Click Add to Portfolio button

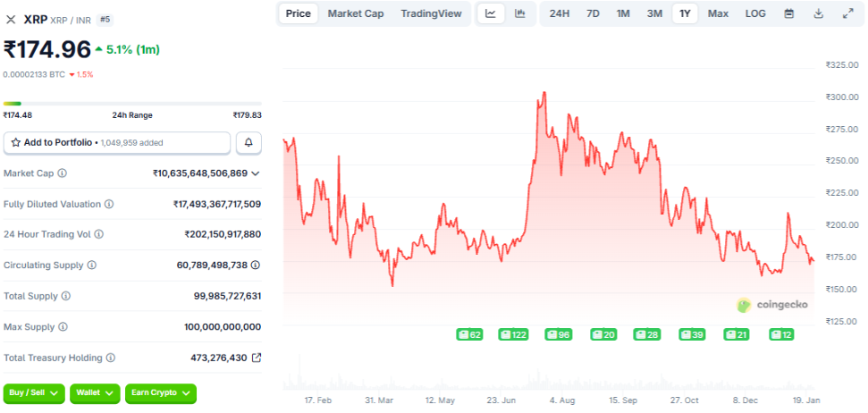pos(117,143)
